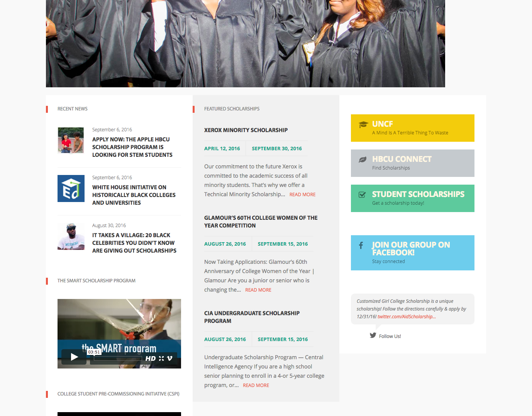Read more about the Glamour competition

point(258,290)
